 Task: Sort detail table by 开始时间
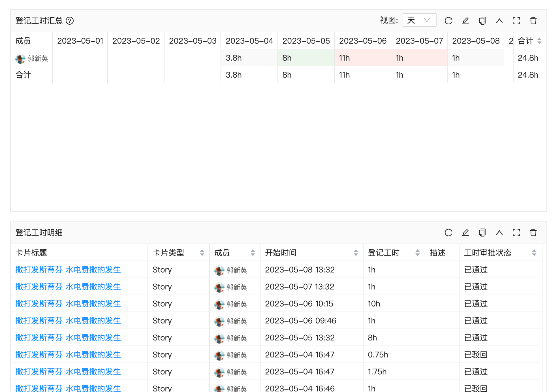(356, 253)
